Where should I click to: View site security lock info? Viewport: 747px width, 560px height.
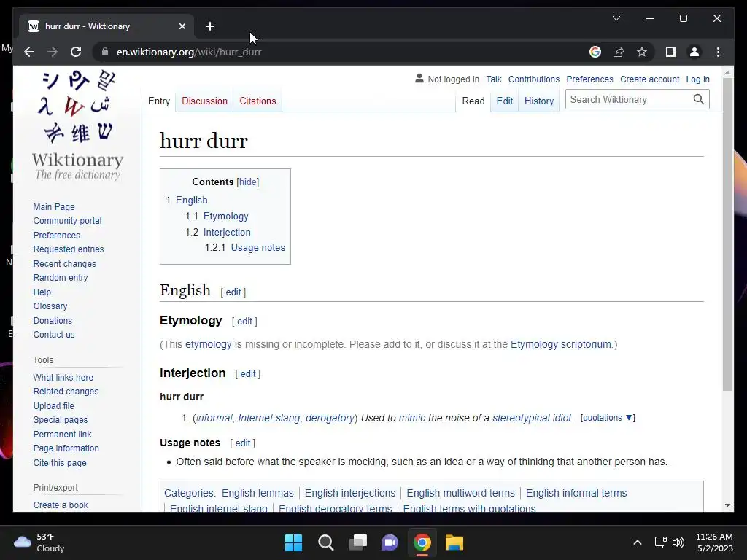coord(105,52)
